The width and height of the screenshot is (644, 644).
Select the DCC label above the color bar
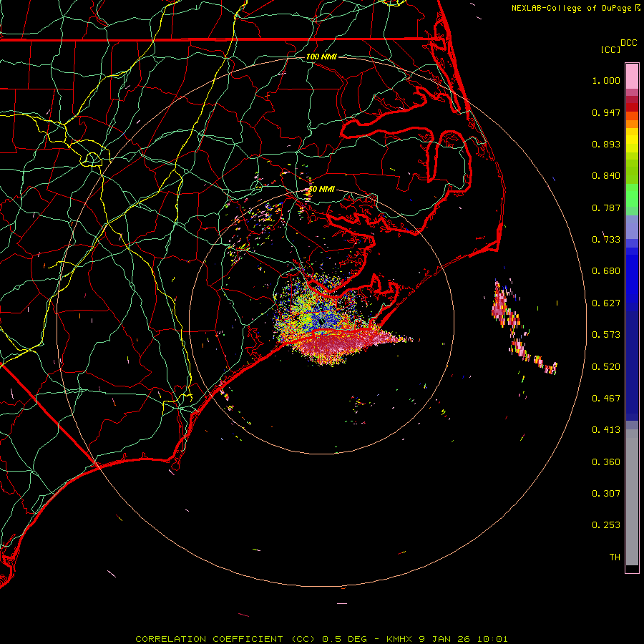tap(628, 43)
